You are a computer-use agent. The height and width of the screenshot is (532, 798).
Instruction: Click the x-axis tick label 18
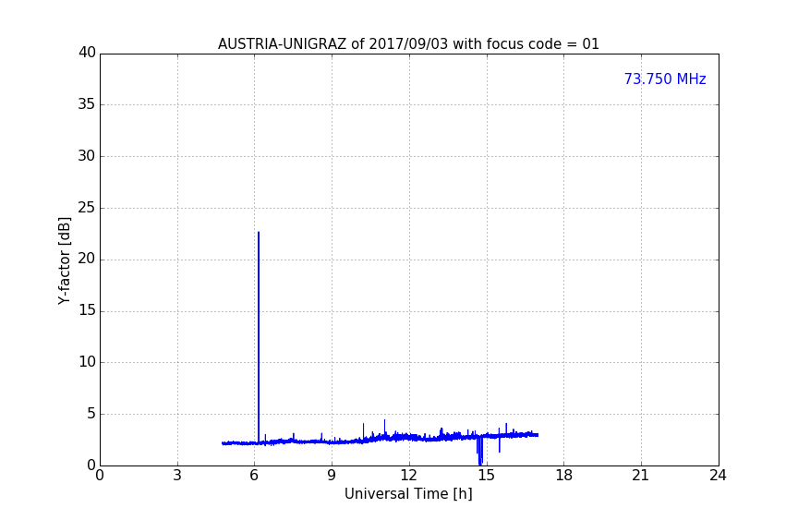564,476
